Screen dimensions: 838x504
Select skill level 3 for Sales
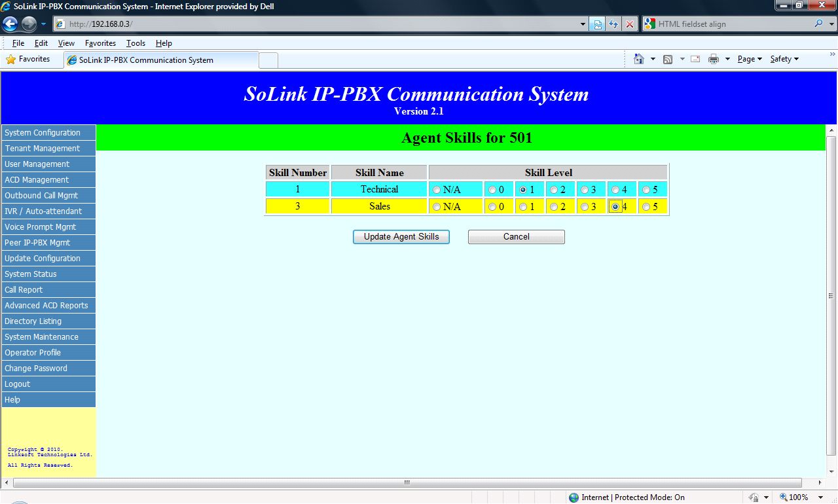(x=585, y=207)
